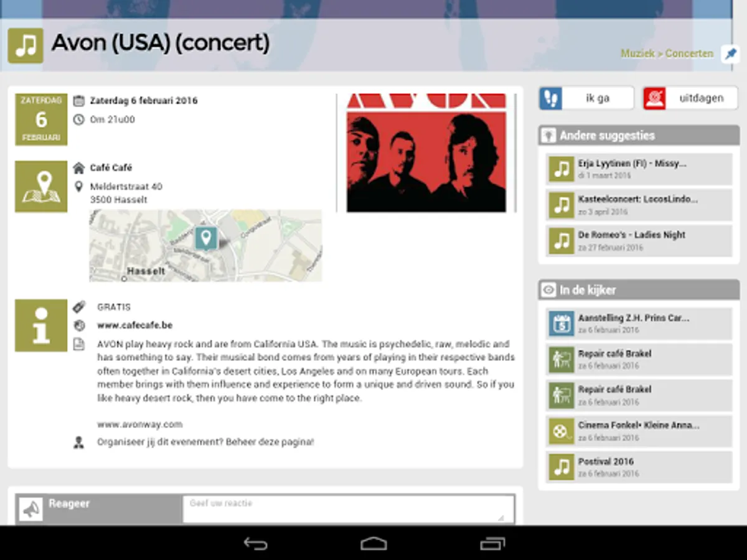Click the megaphone icon next to Reageer
747x560 pixels.
(x=31, y=510)
